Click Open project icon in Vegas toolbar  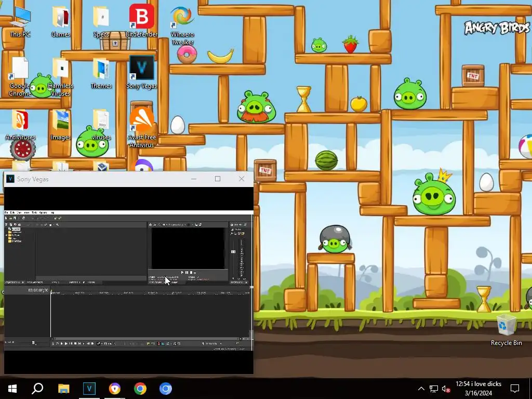coord(10,218)
